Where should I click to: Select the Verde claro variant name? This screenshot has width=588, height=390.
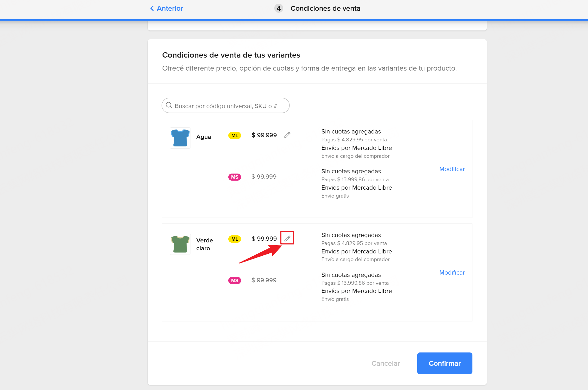[205, 244]
